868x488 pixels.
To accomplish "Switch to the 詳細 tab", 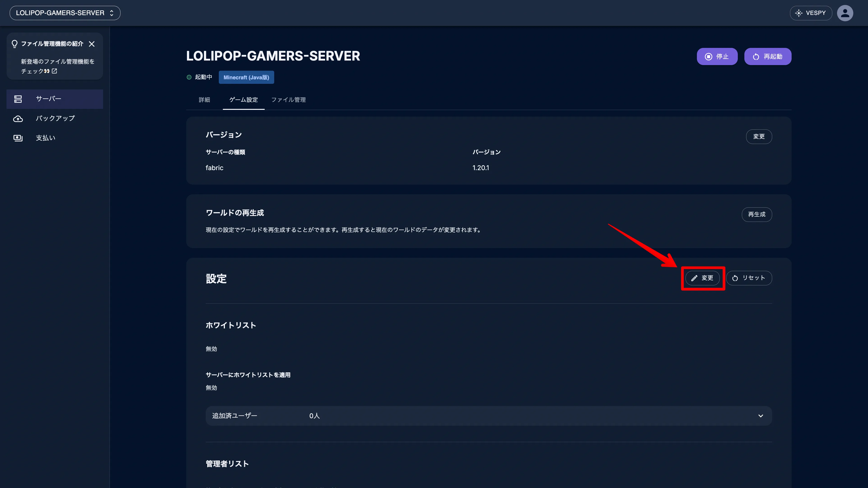I will [205, 100].
